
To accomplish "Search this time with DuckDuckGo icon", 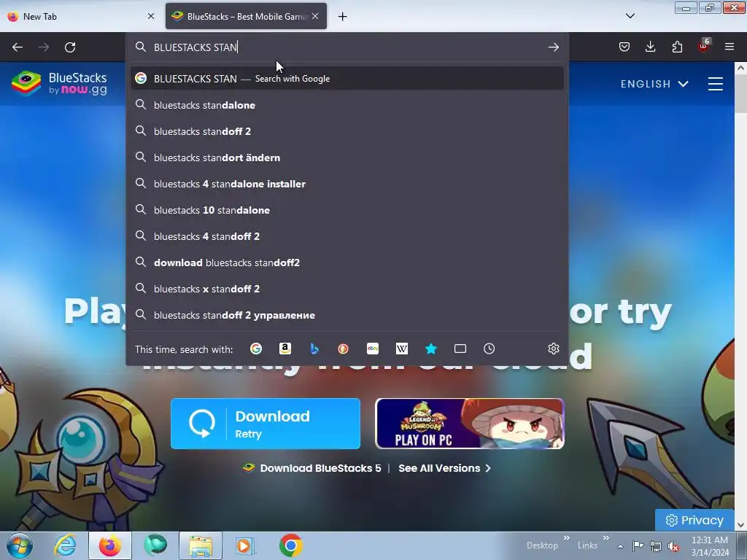I will pyautogui.click(x=343, y=349).
